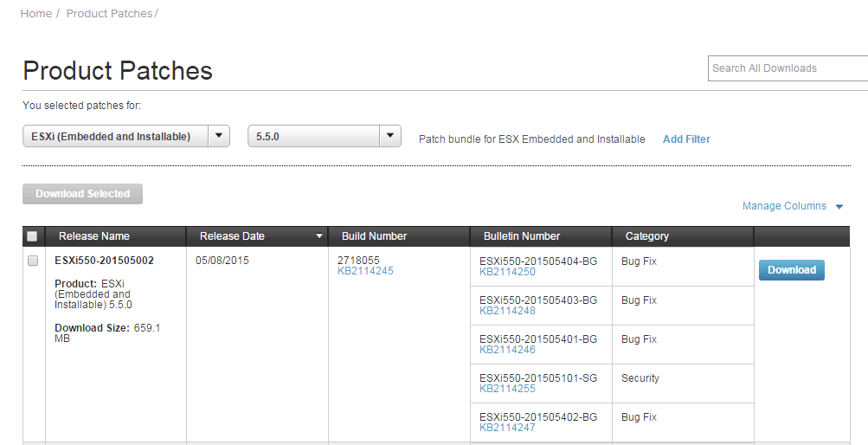Image resolution: width=868 pixels, height=445 pixels.
Task: Click the Add Filter link
Action: coord(686,139)
